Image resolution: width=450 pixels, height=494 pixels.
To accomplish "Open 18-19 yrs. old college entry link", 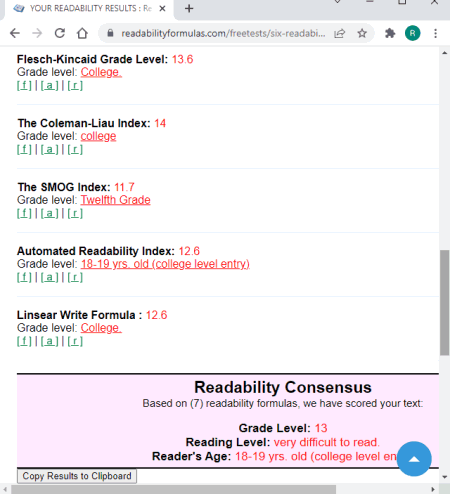I will pyautogui.click(x=165, y=264).
